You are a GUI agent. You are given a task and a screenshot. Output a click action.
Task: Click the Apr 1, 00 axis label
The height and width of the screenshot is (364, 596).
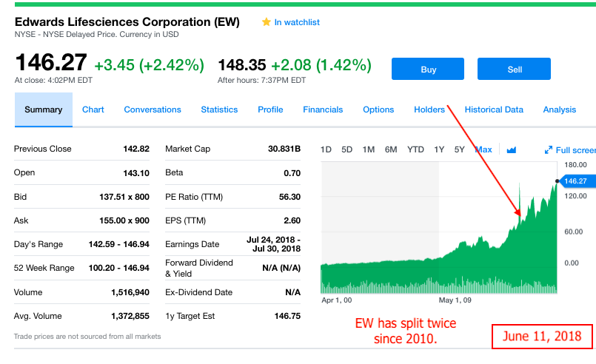337,300
